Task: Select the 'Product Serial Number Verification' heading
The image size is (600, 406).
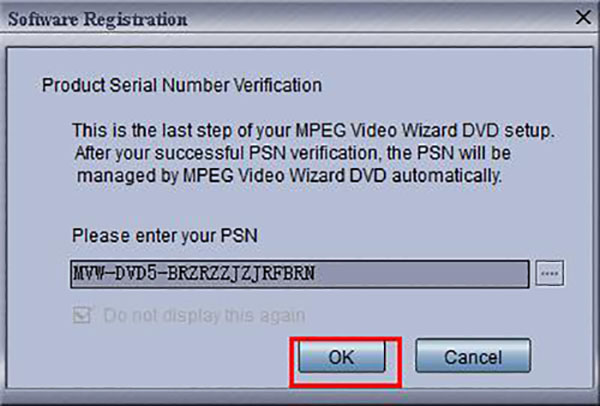Action: 182,85
